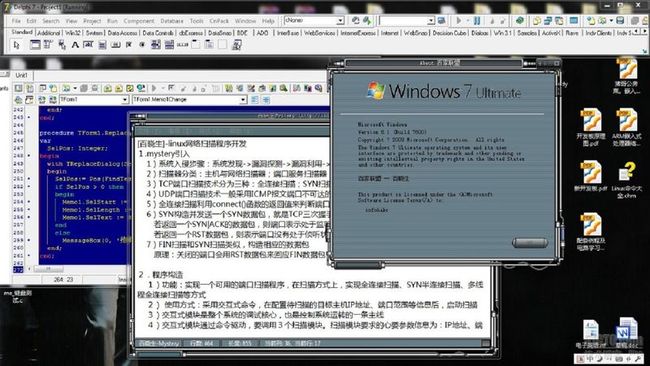The image size is (650, 366).
Task: Click the "Windows 7 Ultimate" banner in About dialog
Action: coord(444,91)
